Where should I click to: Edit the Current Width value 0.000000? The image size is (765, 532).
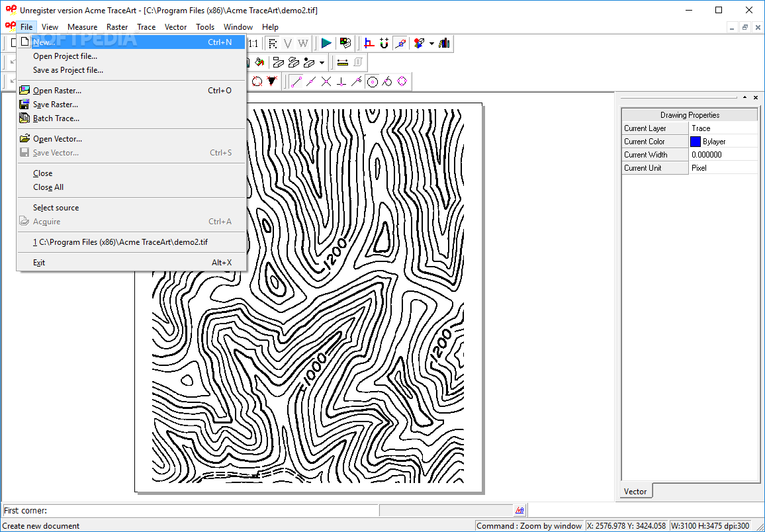tap(723, 155)
